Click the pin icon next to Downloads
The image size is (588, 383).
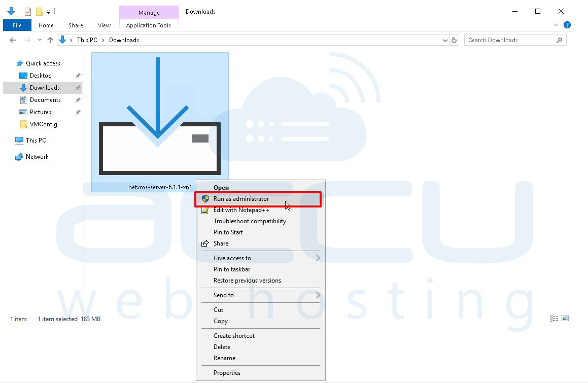(x=78, y=88)
